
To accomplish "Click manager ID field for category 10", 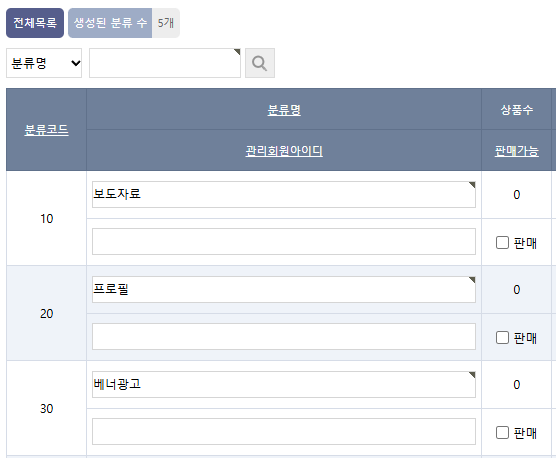I will click(x=284, y=241).
